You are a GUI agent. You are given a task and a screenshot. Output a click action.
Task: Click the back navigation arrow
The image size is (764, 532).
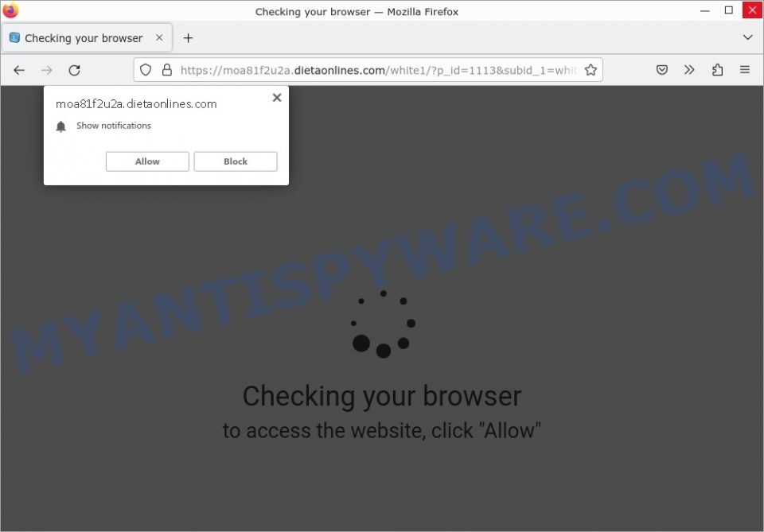(x=19, y=70)
